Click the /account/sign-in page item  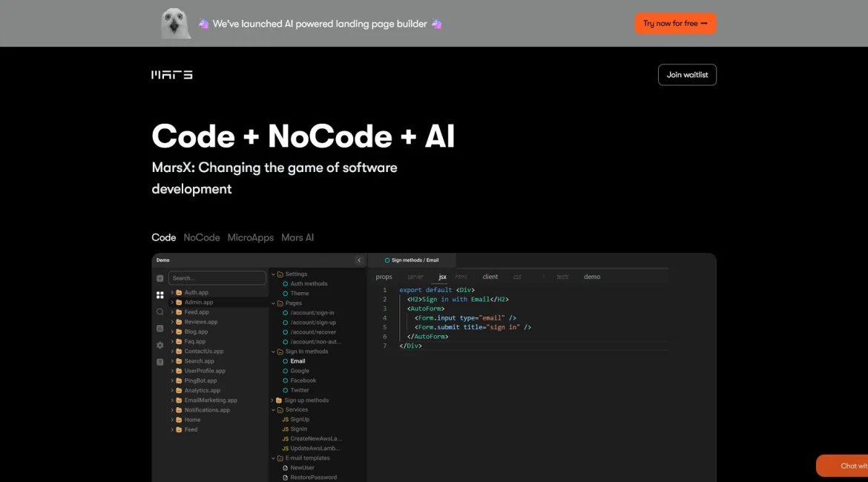[309, 313]
